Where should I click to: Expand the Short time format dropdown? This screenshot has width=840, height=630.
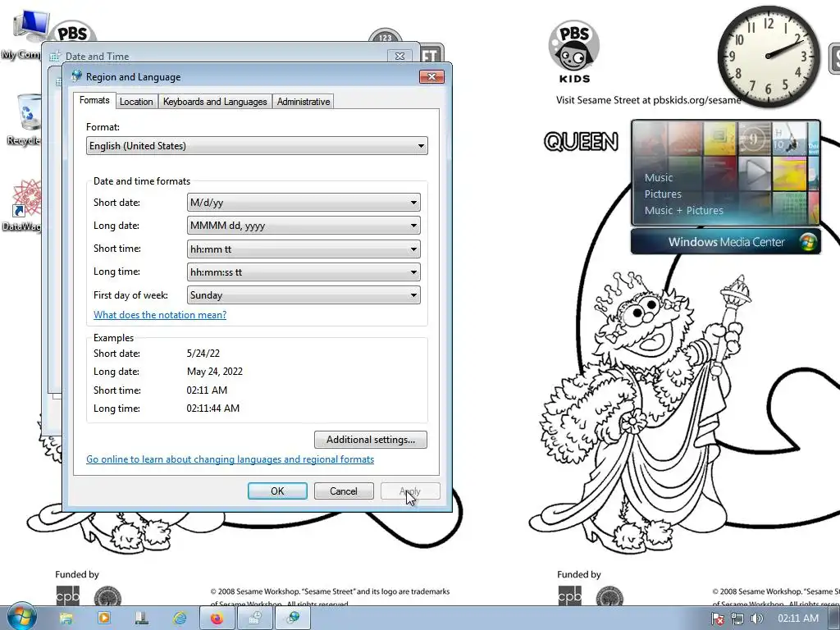click(304, 249)
